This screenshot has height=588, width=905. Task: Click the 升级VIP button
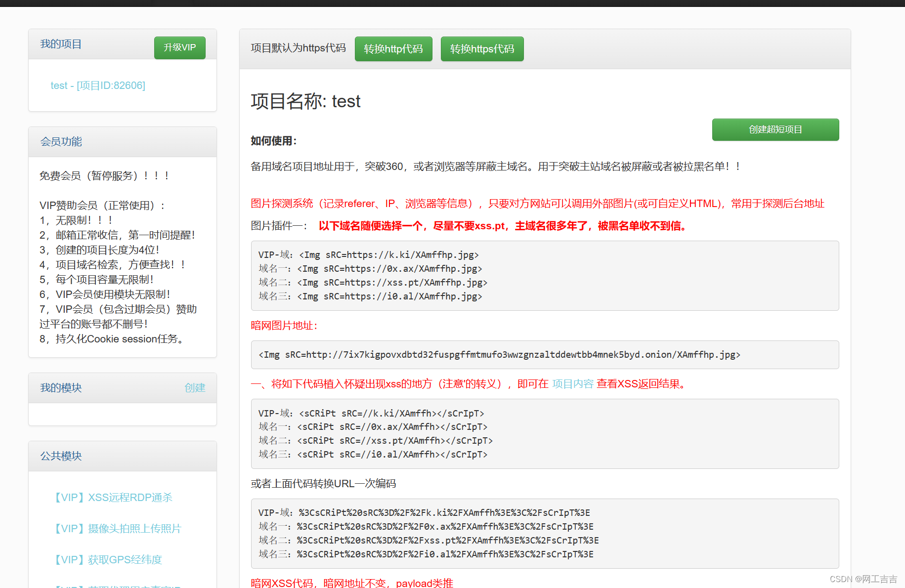(179, 47)
